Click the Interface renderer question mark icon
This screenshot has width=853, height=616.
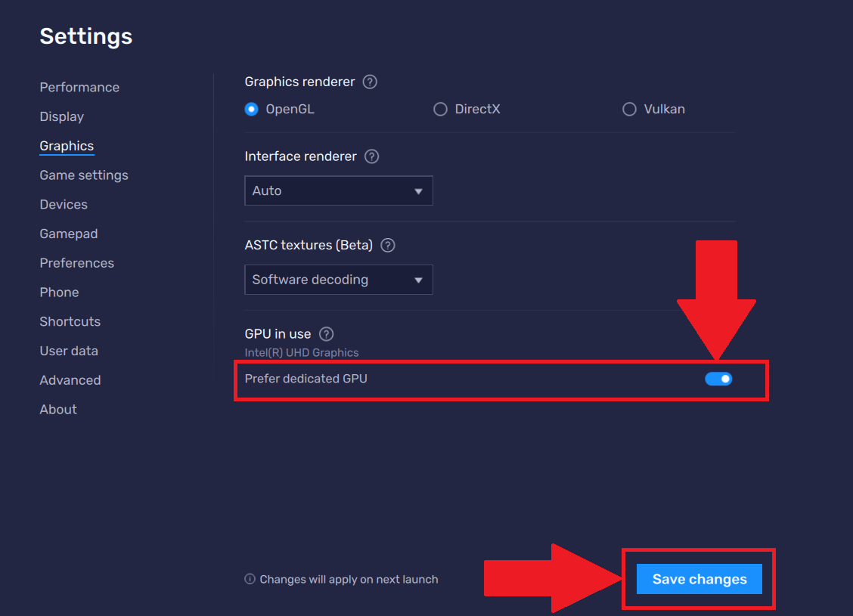371,156
